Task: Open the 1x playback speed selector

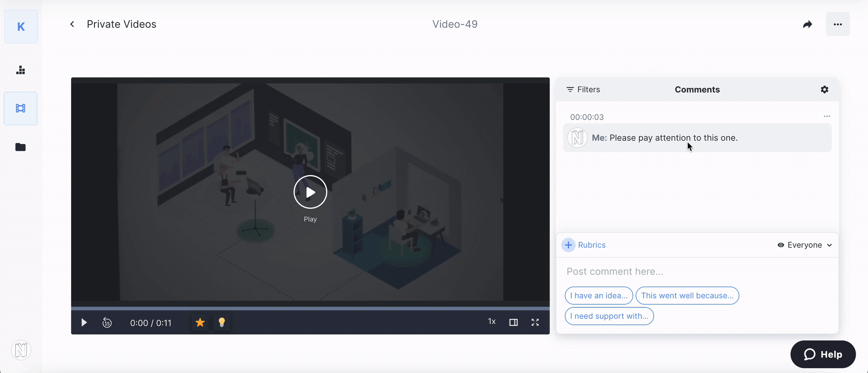Action: 492,321
